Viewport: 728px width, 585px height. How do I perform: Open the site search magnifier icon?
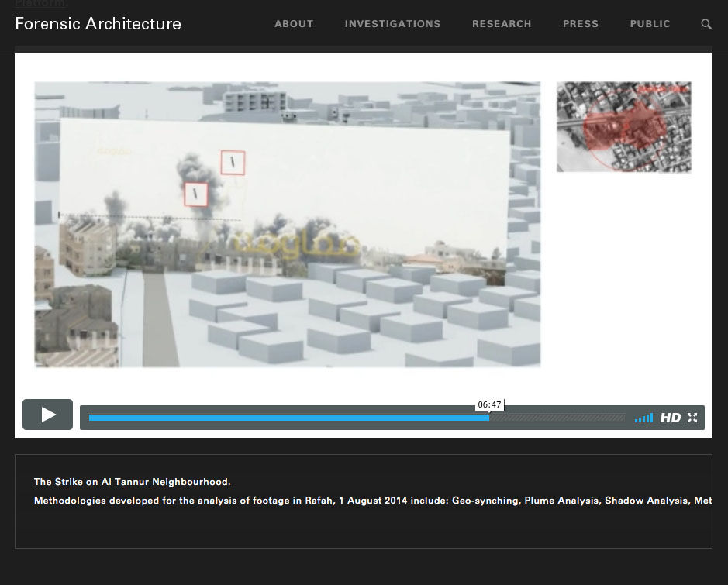pos(706,24)
